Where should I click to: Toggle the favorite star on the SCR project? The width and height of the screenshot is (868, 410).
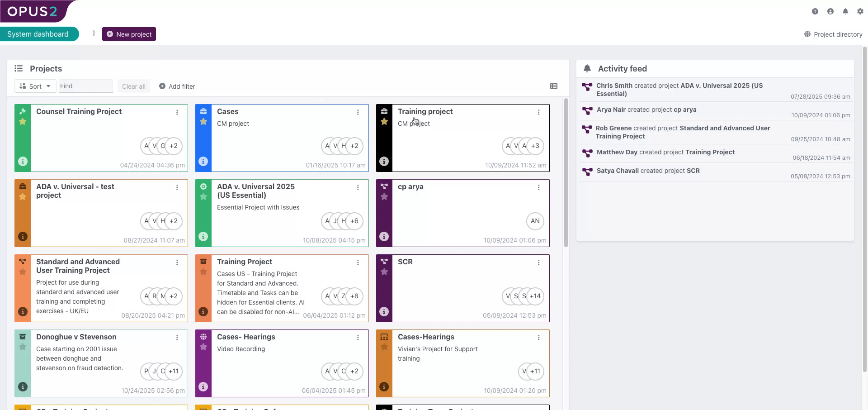click(x=384, y=272)
